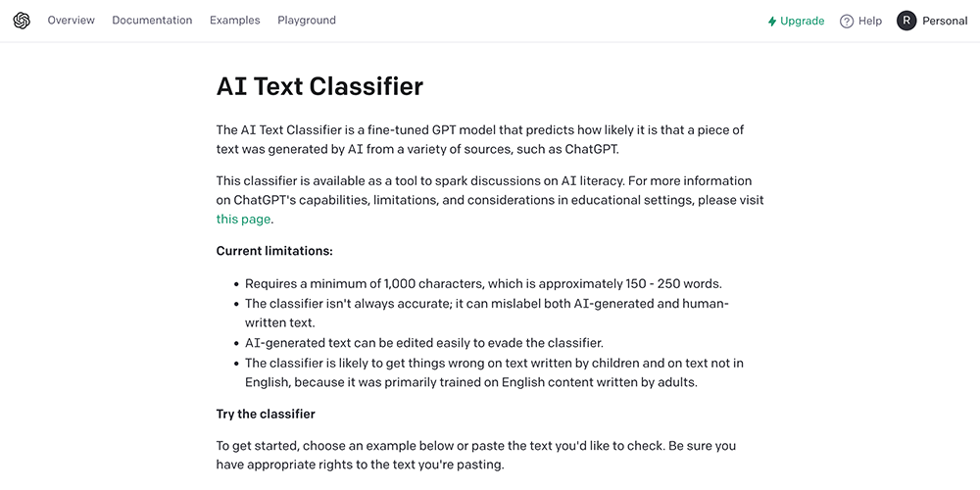Go to the Documentation section
The width and height of the screenshot is (980, 490).
tap(152, 20)
